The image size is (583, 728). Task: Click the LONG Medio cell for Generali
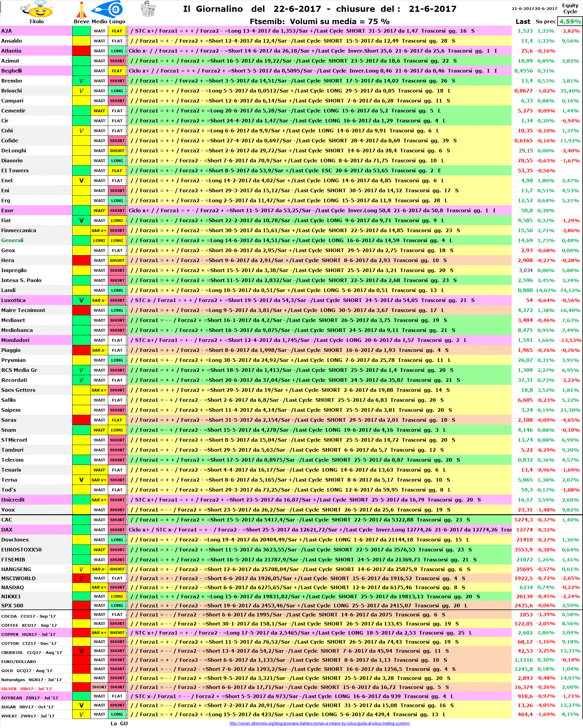(x=99, y=240)
